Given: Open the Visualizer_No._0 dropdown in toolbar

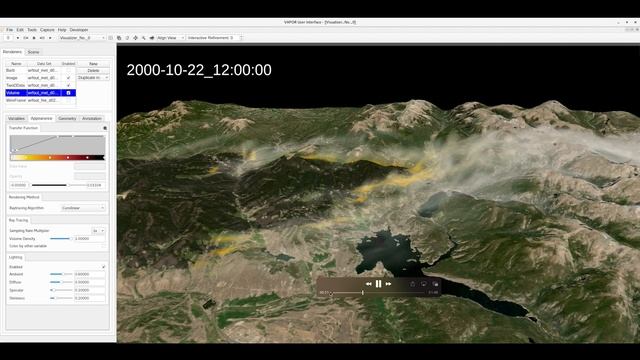Looking at the screenshot, I should tap(82, 38).
